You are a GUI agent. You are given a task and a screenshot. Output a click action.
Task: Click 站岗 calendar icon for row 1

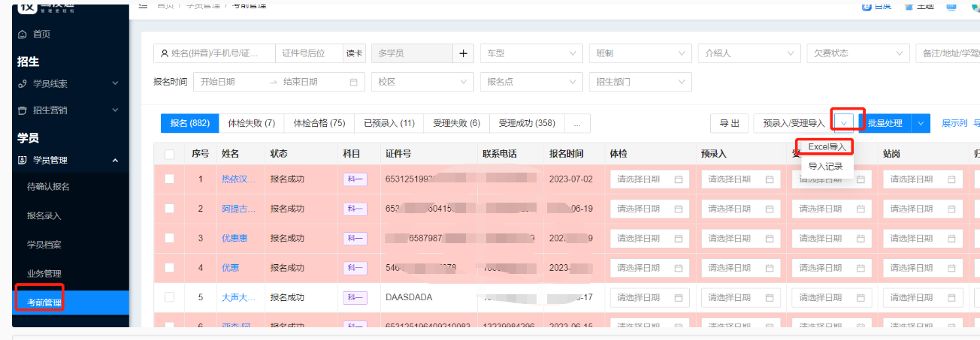(x=952, y=179)
